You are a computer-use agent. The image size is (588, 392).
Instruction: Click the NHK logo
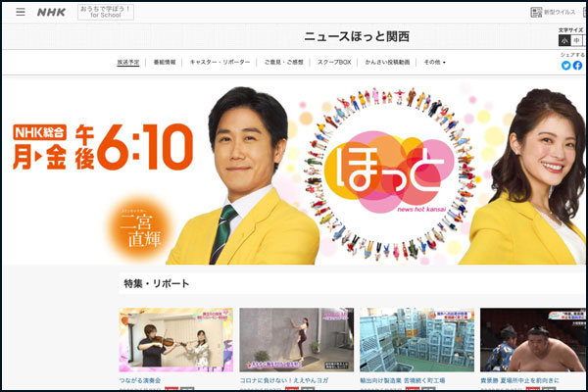click(51, 12)
